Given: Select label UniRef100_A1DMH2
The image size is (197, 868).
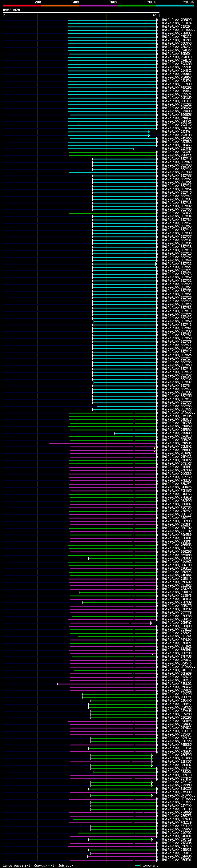Looking at the screenshot, I should tap(177, 467).
